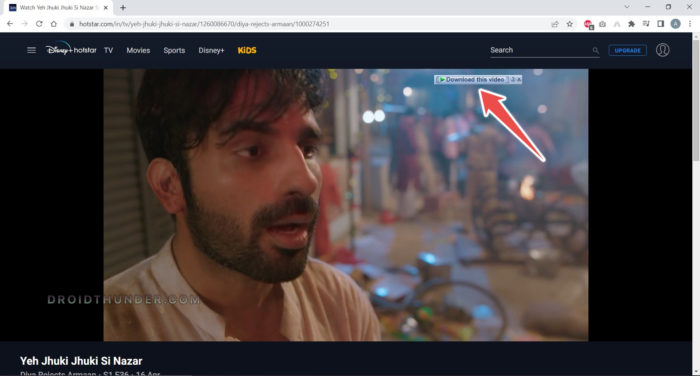700x376 pixels.
Task: Reload the current page
Action: tap(39, 24)
